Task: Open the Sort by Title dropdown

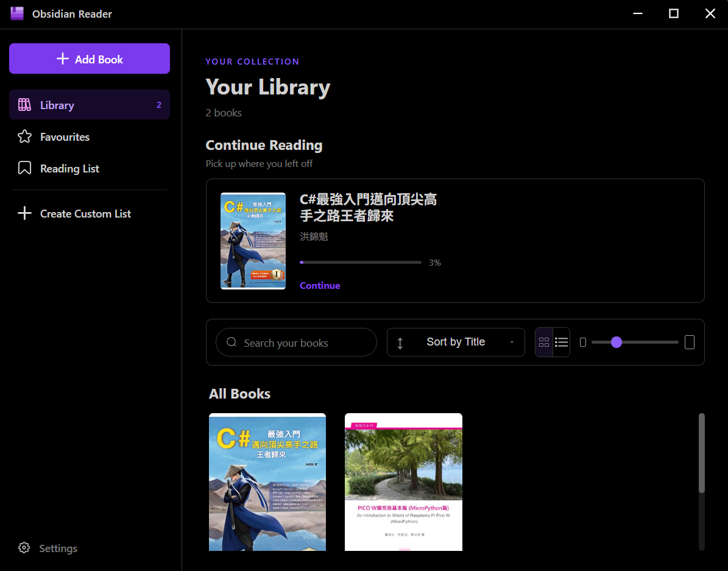Action: [x=456, y=342]
